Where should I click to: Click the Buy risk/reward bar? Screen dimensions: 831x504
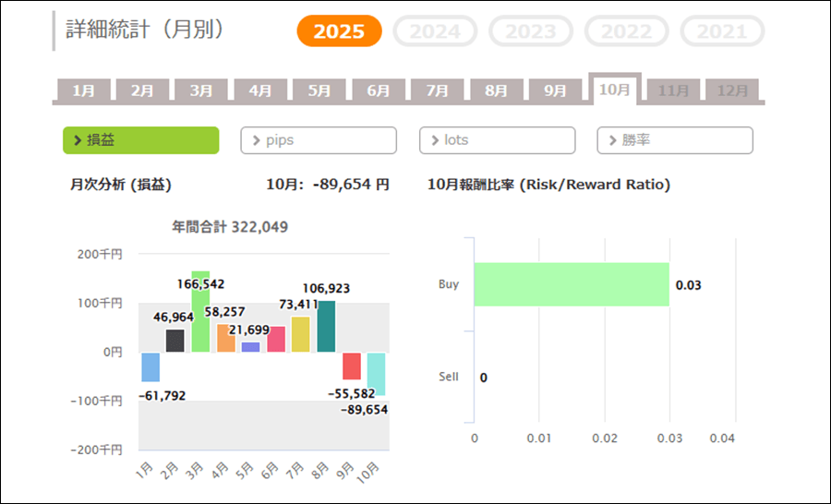(x=571, y=284)
